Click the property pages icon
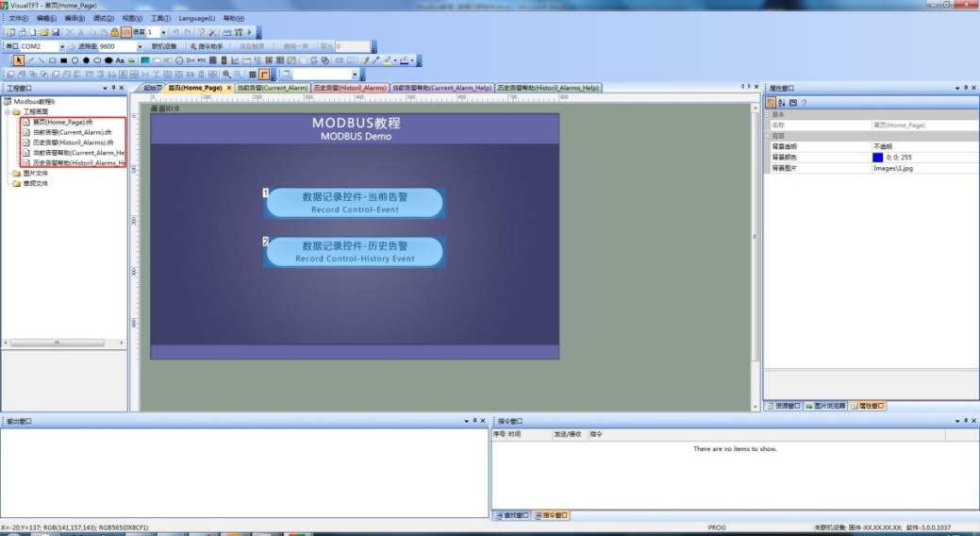This screenshot has width=980, height=536. [x=792, y=103]
